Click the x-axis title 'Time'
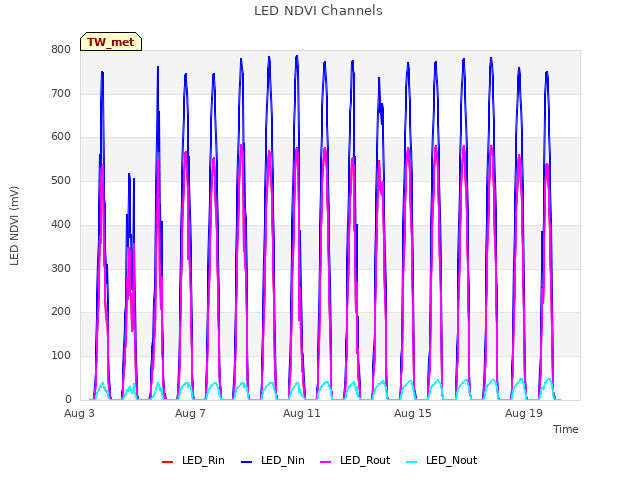 [x=566, y=429]
